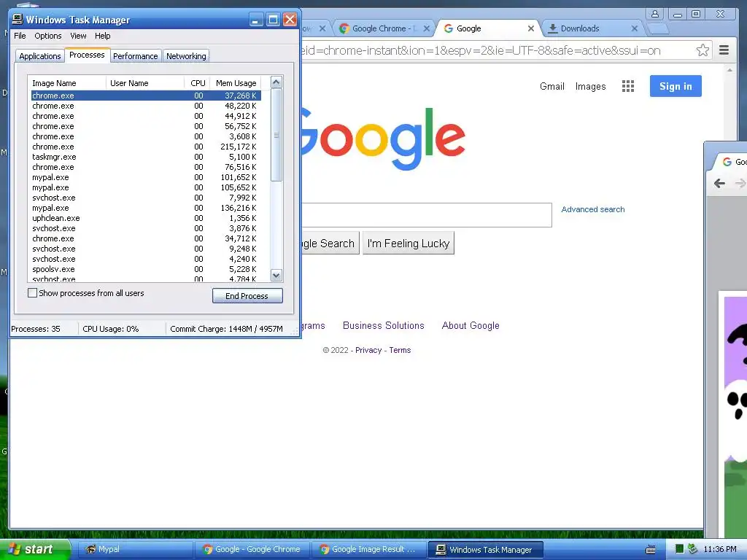Click on-screen keyboard icon in system tray
Viewport: 747px width, 560px height.
click(650, 549)
